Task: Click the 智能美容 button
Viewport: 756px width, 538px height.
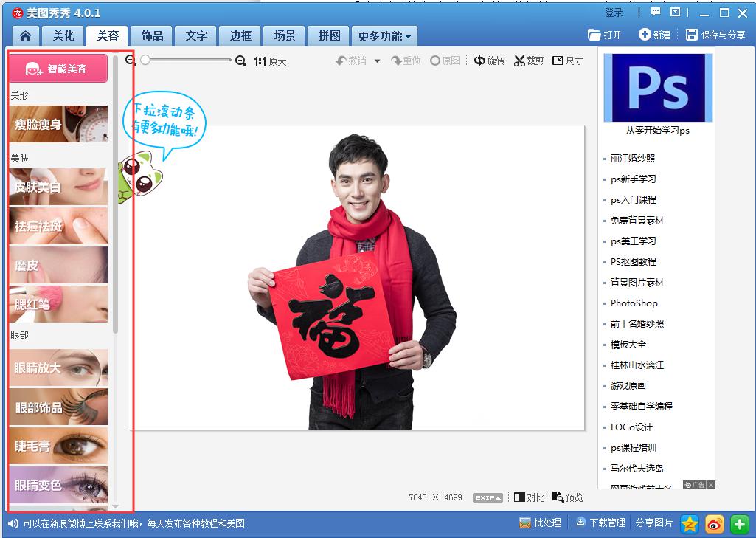Action: 58,68
